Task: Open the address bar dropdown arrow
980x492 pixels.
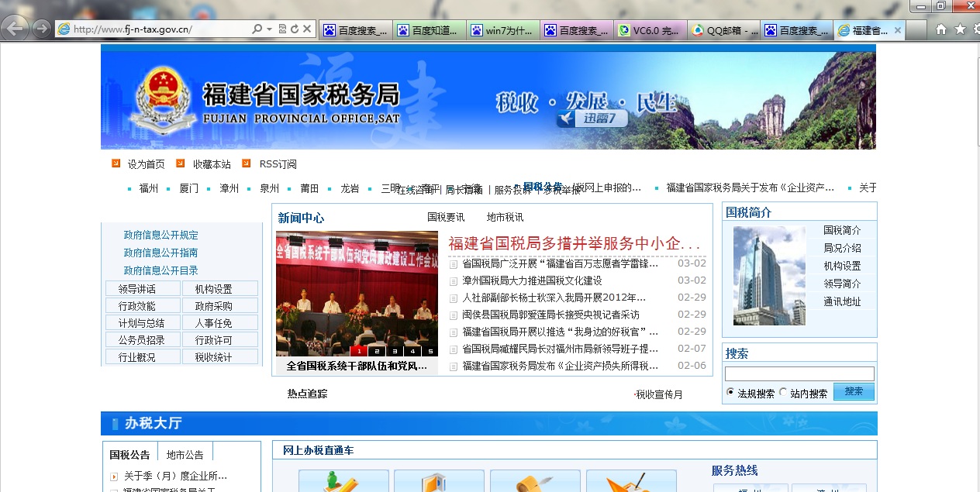Action: coord(269,29)
